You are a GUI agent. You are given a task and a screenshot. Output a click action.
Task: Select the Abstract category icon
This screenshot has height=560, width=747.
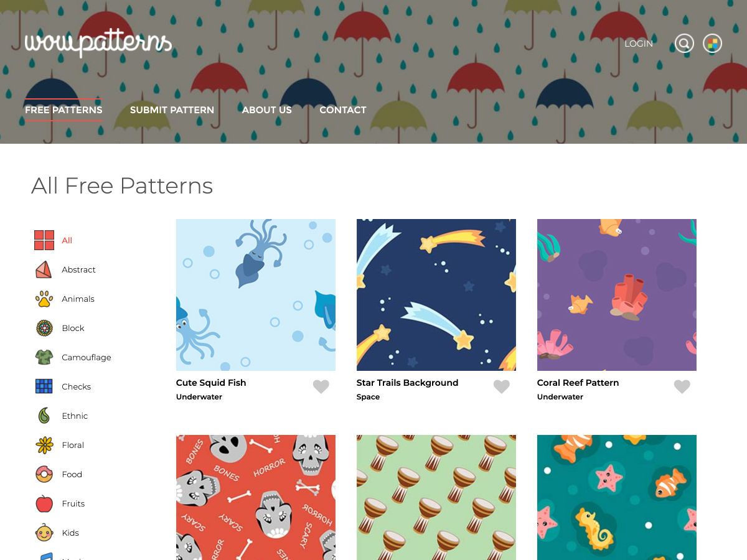(44, 269)
